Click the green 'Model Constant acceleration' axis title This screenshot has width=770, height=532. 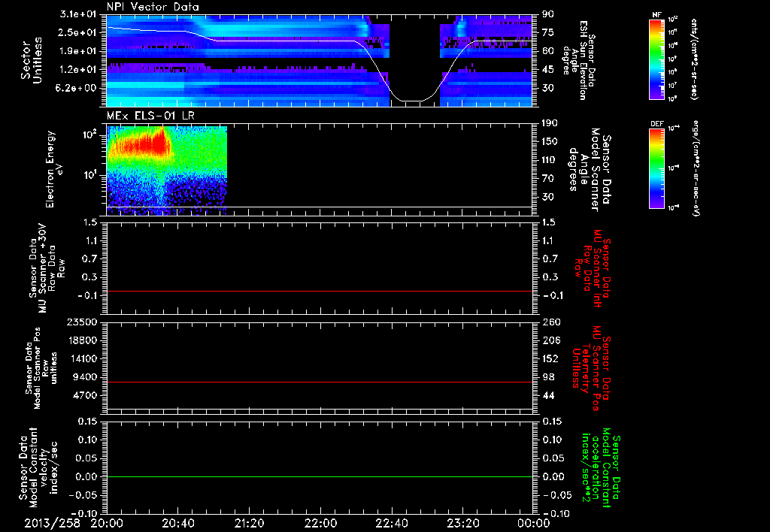tap(601, 467)
